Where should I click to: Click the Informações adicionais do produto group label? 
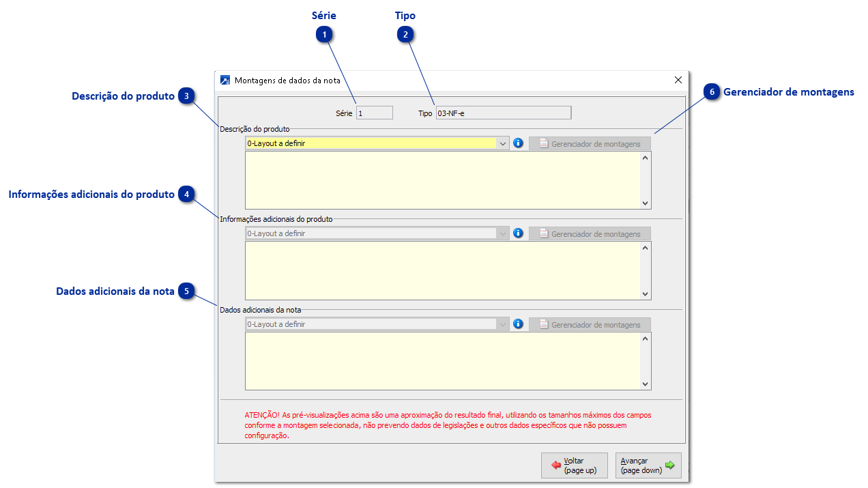(x=276, y=219)
